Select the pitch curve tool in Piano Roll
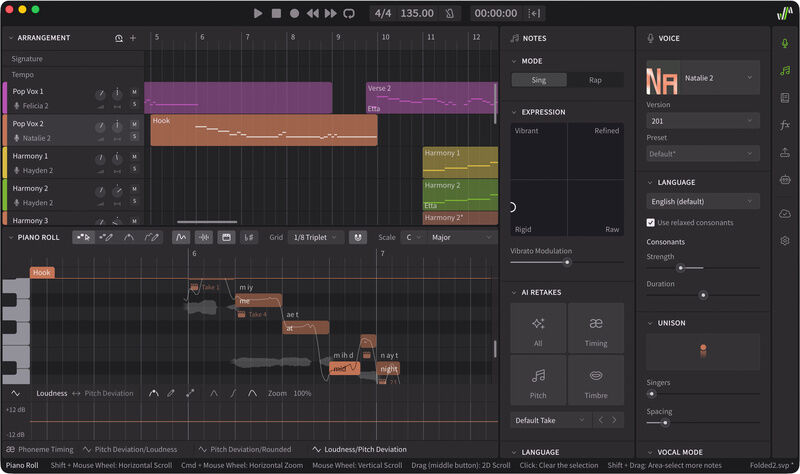The width and height of the screenshot is (800, 474). 129,237
